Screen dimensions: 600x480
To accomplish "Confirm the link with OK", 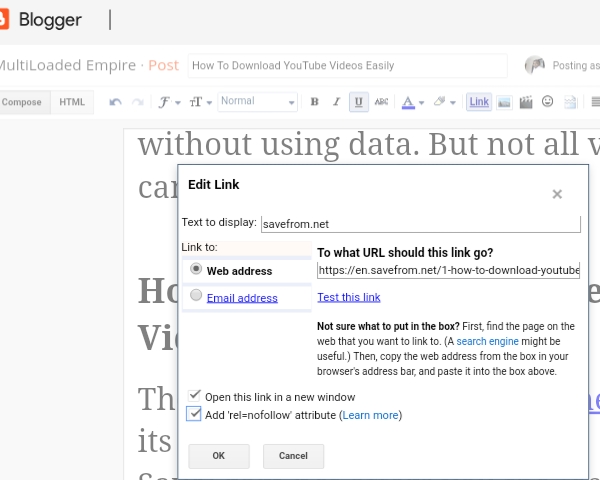I will tap(219, 456).
